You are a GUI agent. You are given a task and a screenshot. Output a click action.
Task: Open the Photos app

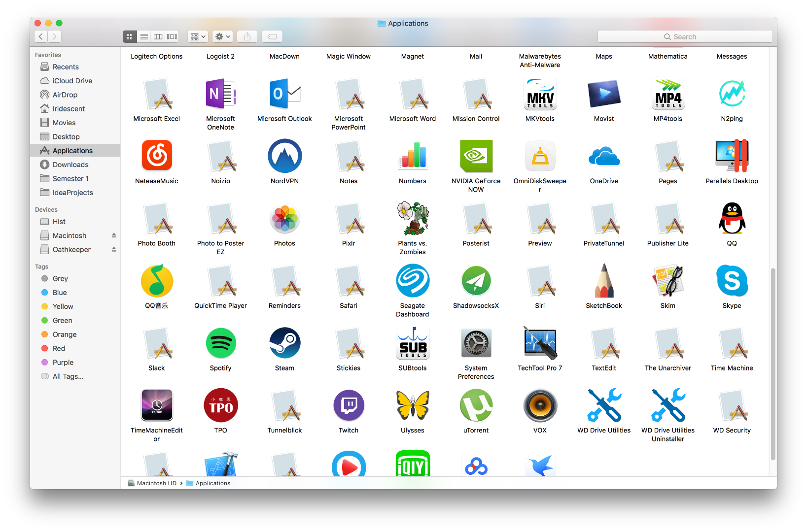tap(284, 218)
